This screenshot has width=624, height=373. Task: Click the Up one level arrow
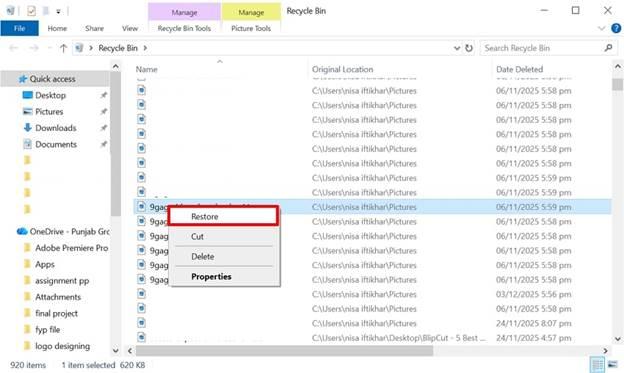63,48
